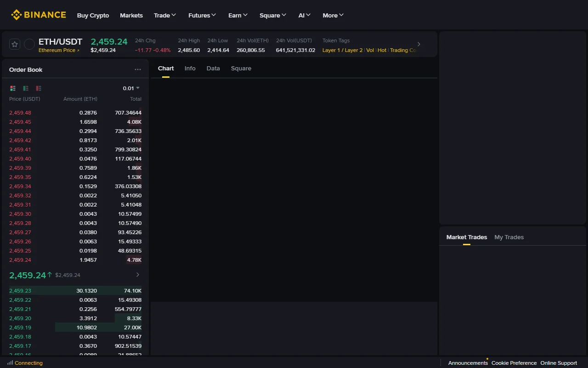Switch to the Chart tab
Viewport: 588px width, 368px height.
166,68
